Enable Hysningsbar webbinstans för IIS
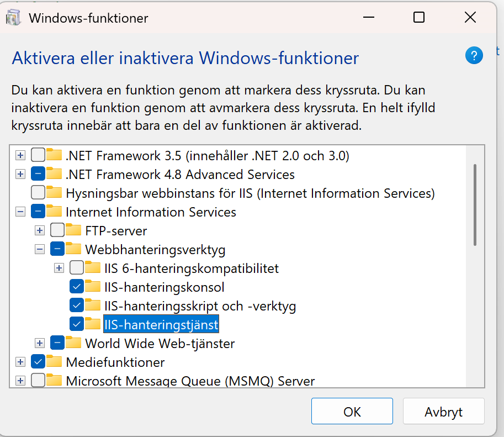Image resolution: width=504 pixels, height=437 pixels. (38, 193)
